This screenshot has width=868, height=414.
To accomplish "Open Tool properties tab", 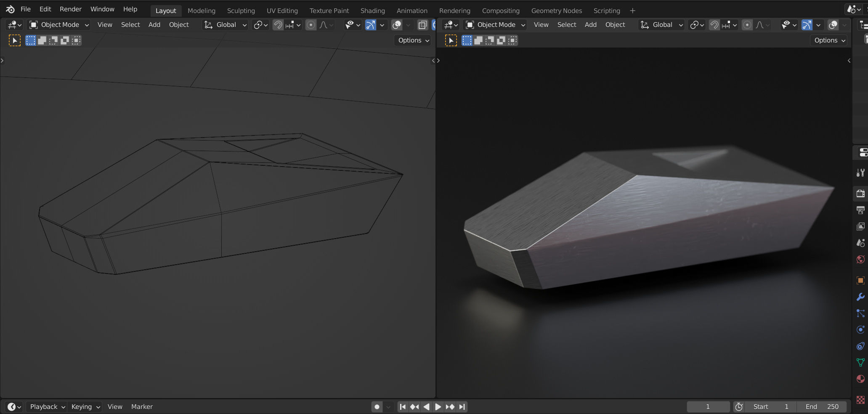I will [x=860, y=172].
